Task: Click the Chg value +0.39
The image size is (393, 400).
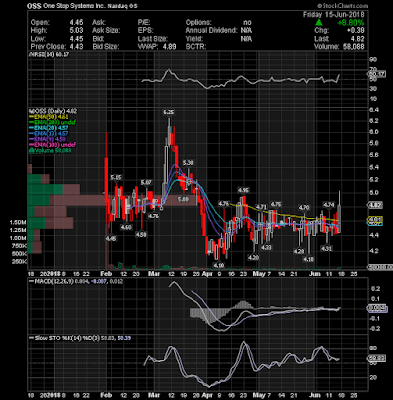Action: 355,30
